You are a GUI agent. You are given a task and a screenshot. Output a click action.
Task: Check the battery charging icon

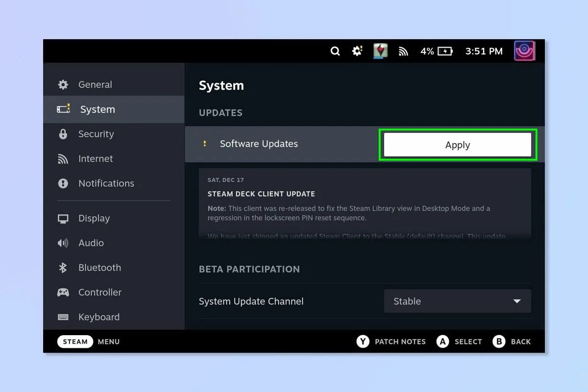445,51
